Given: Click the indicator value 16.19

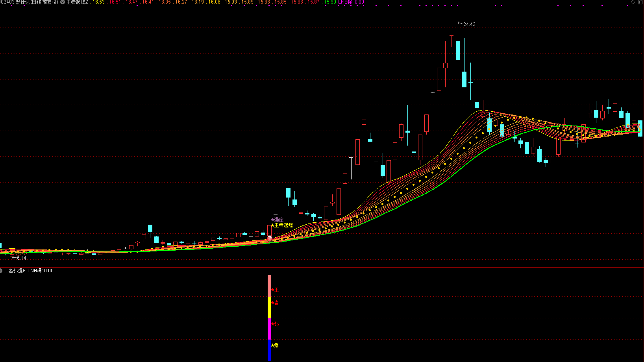Looking at the screenshot, I should (x=198, y=2).
